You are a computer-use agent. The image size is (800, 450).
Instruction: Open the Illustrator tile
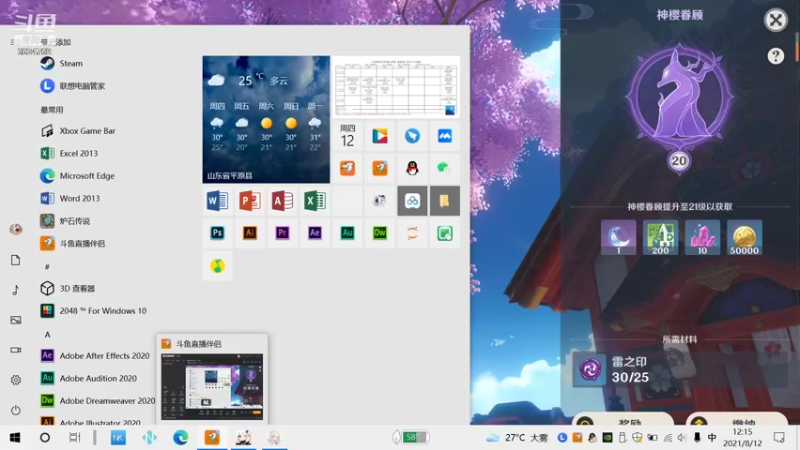(x=249, y=233)
